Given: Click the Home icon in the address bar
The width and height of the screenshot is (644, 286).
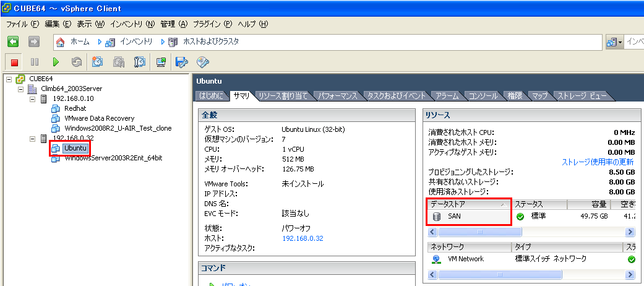Looking at the screenshot, I should (x=61, y=42).
